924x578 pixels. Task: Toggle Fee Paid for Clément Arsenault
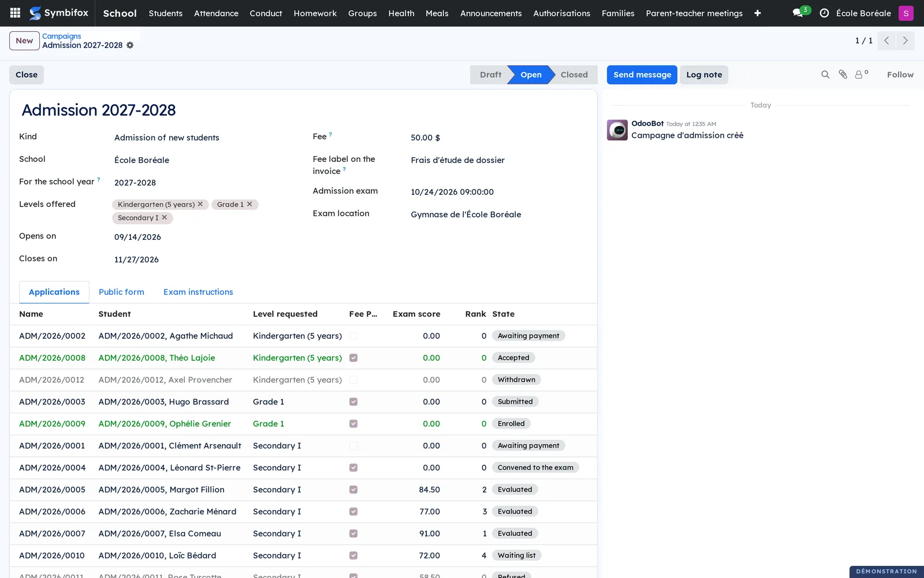(x=353, y=446)
